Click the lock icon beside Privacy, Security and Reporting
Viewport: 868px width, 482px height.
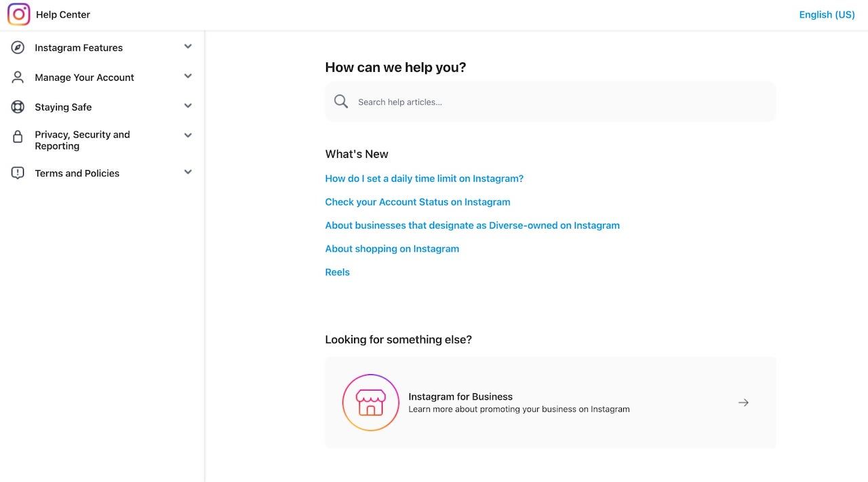18,137
